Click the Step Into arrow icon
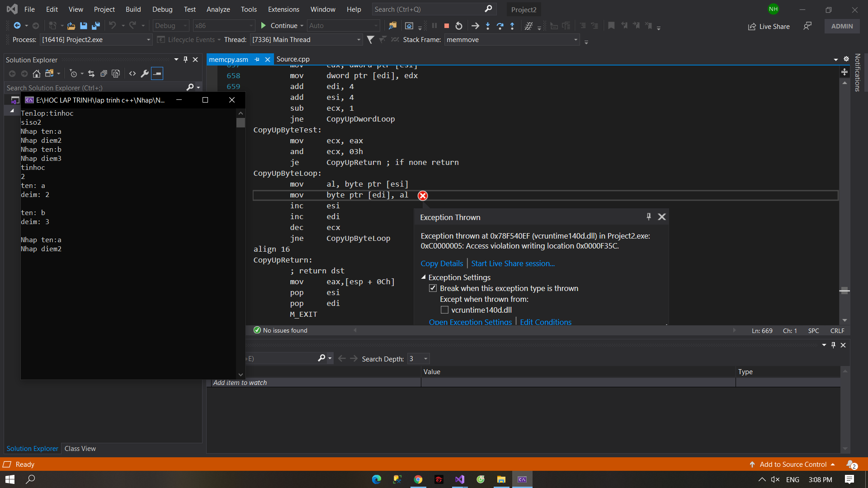Screen dimensions: 868x488 [x=488, y=26]
